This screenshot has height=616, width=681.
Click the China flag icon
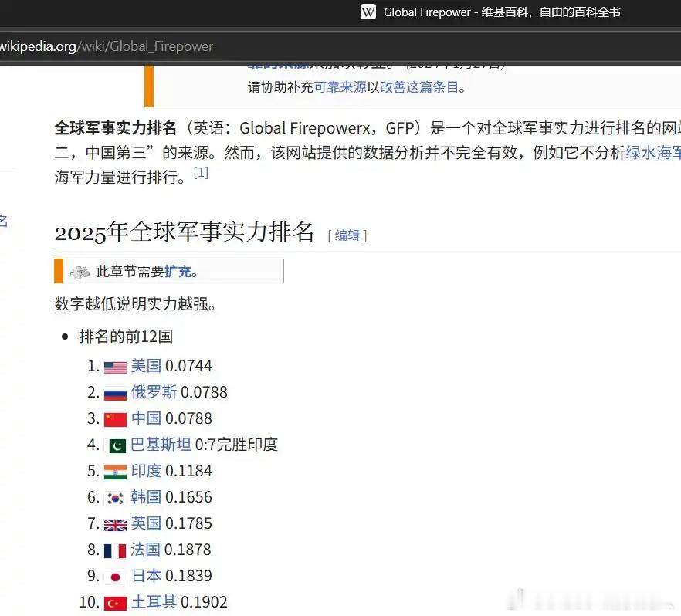115,420
